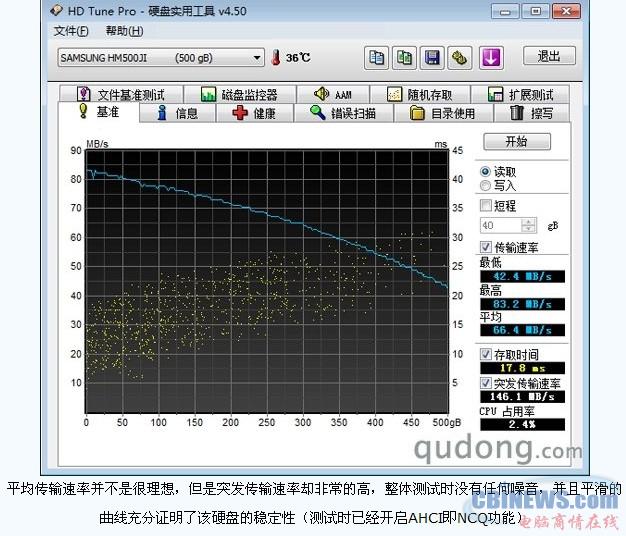Open the SAMSUNG HM500JI drive dropdown

click(x=160, y=58)
